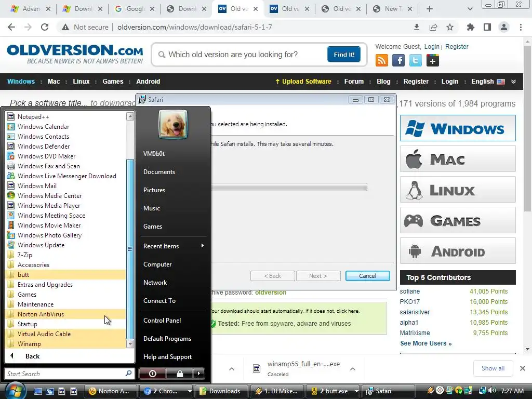Open winamp55 download options arrow
This screenshot has height=399, width=532.
tap(353, 369)
